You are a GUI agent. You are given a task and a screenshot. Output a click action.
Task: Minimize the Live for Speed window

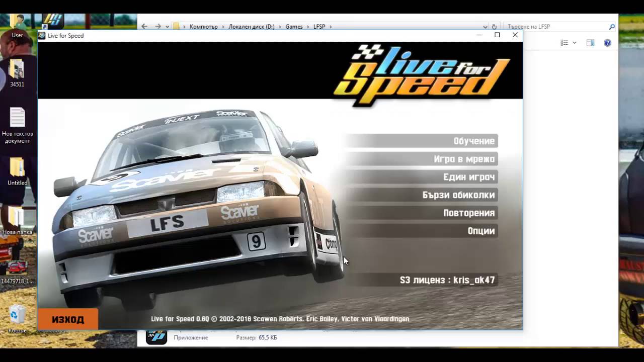479,35
